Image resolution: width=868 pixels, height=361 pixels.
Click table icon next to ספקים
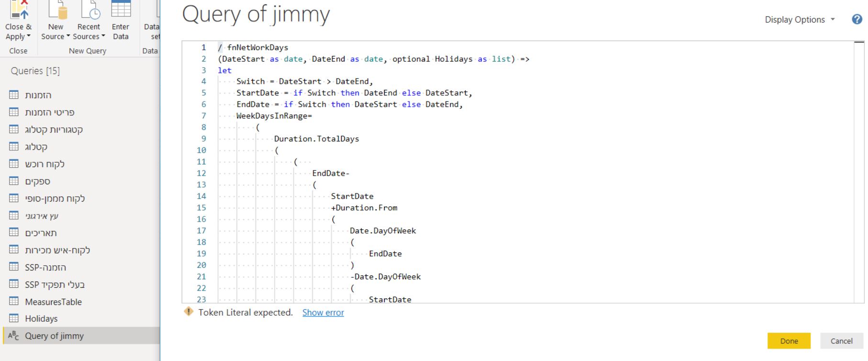pos(14,180)
